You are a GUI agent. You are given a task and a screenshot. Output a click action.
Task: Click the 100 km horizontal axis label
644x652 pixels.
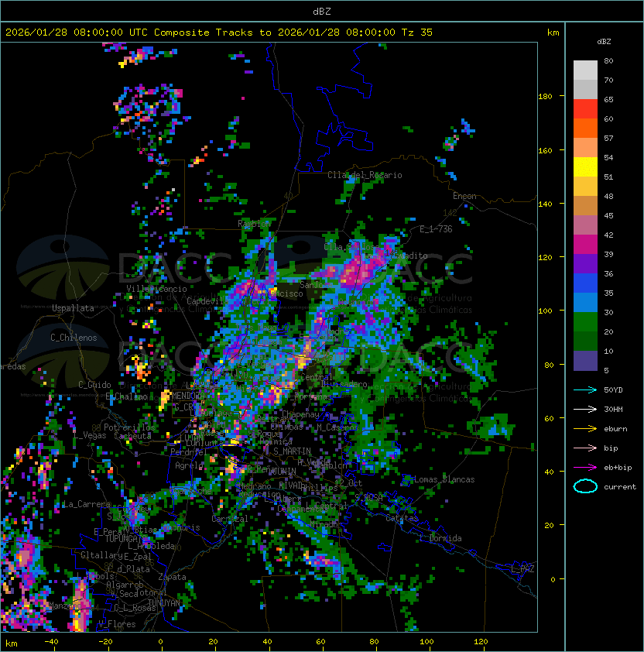(x=427, y=642)
